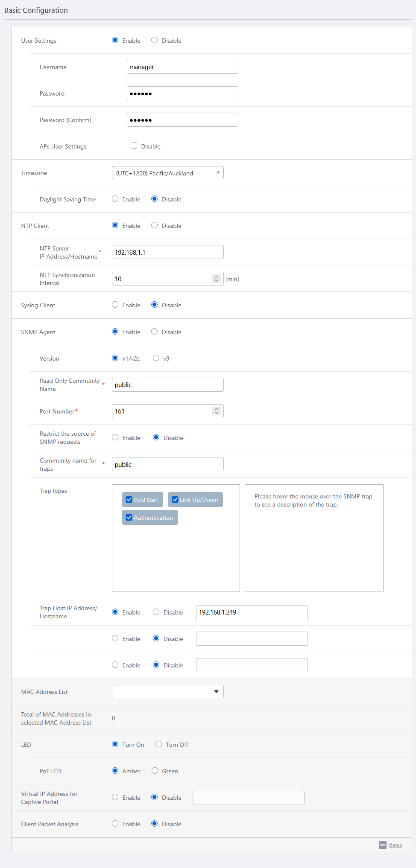Screen dimensions: 416x868
Task: Click the Basic link at bottom
Action: click(x=395, y=845)
